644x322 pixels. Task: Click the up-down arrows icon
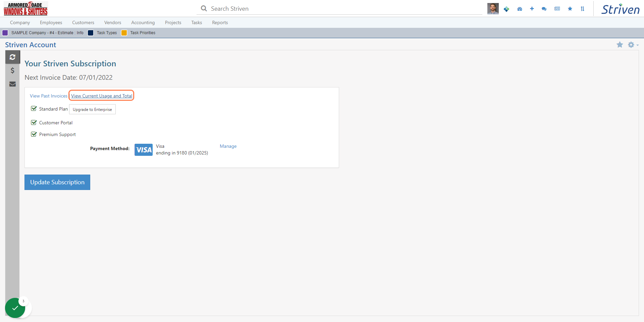click(x=583, y=9)
